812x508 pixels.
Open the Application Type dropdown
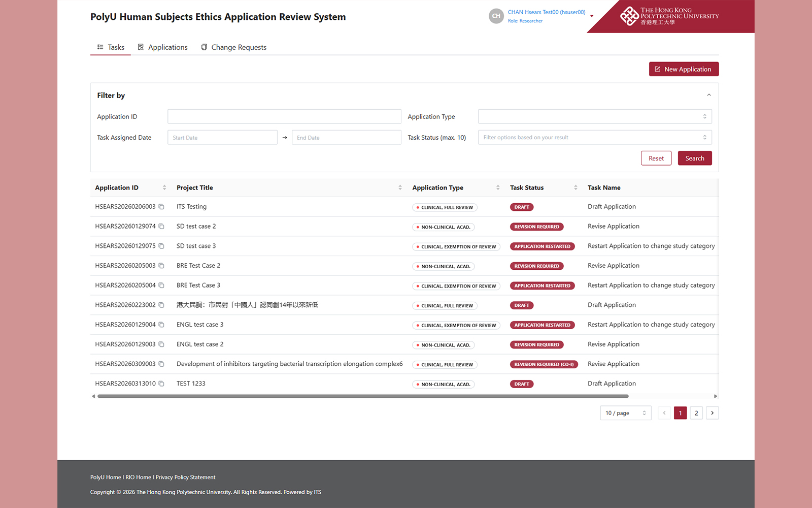point(595,116)
